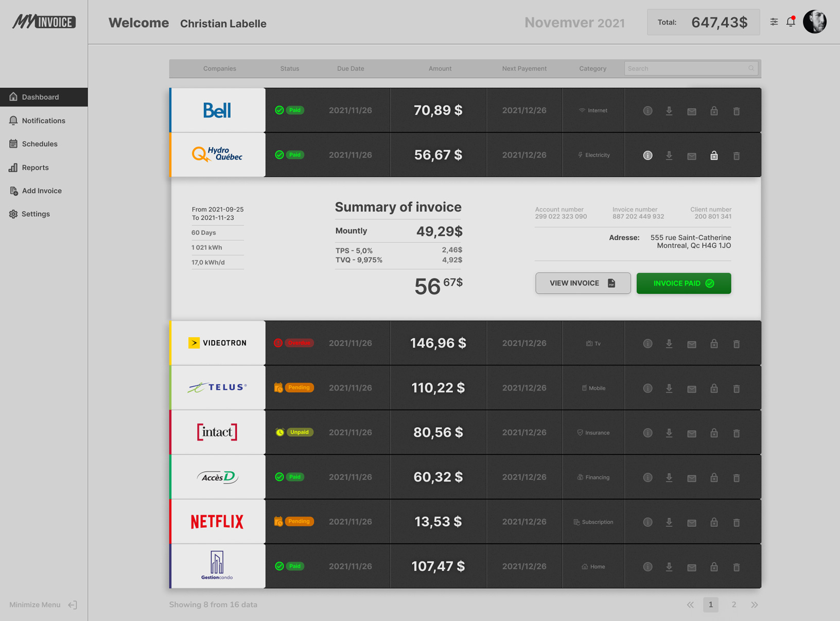Image resolution: width=840 pixels, height=621 pixels.
Task: Open the user profile avatar
Action: (x=814, y=22)
